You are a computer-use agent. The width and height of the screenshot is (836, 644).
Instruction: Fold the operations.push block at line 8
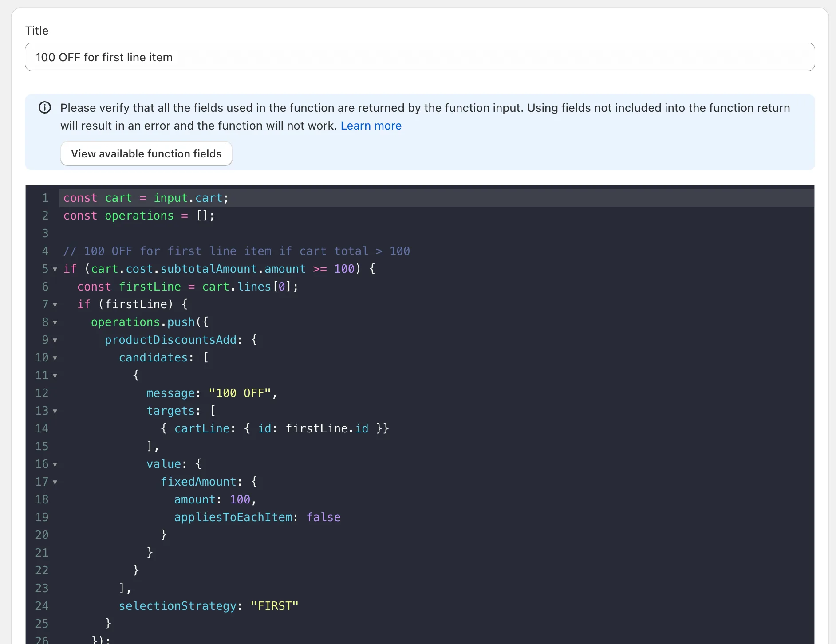[x=55, y=322]
